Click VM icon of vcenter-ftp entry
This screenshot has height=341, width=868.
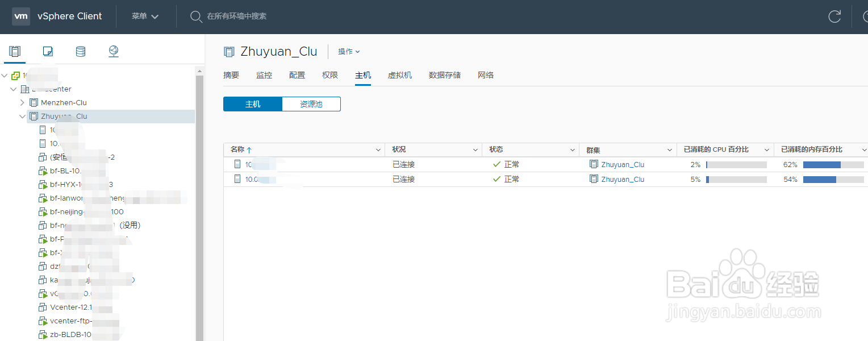(x=43, y=321)
